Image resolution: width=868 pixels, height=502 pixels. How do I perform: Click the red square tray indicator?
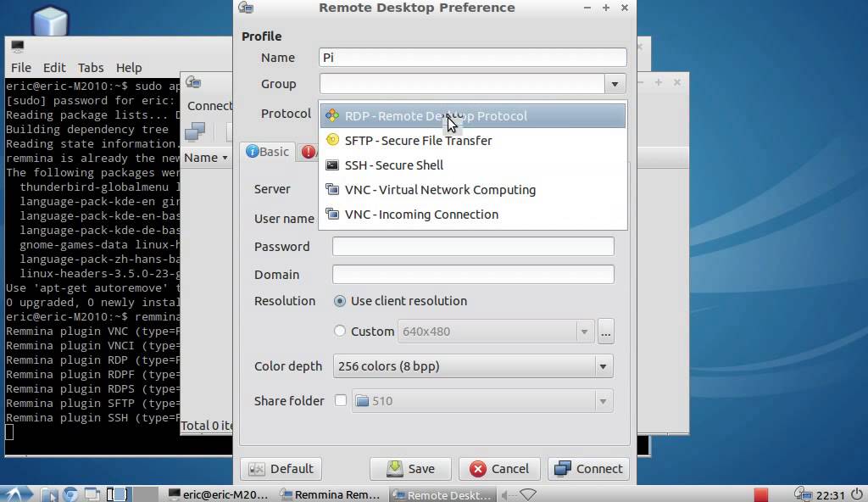pos(761,494)
